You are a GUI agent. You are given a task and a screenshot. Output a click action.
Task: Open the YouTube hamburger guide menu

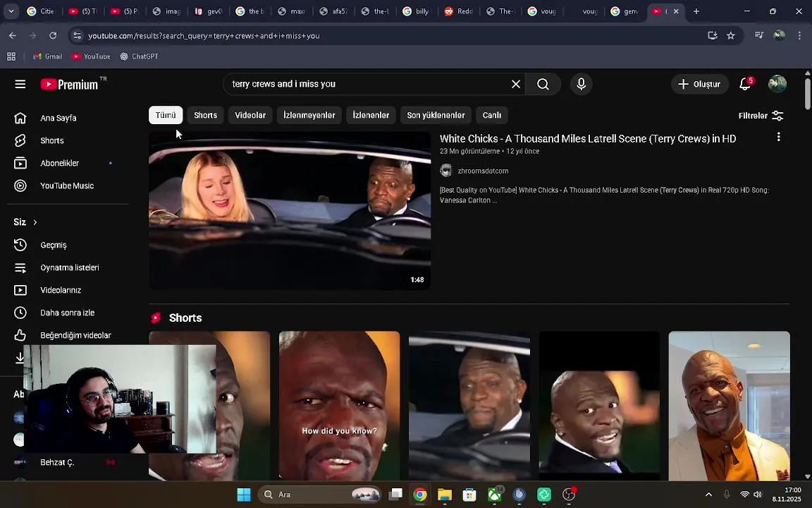coord(20,84)
